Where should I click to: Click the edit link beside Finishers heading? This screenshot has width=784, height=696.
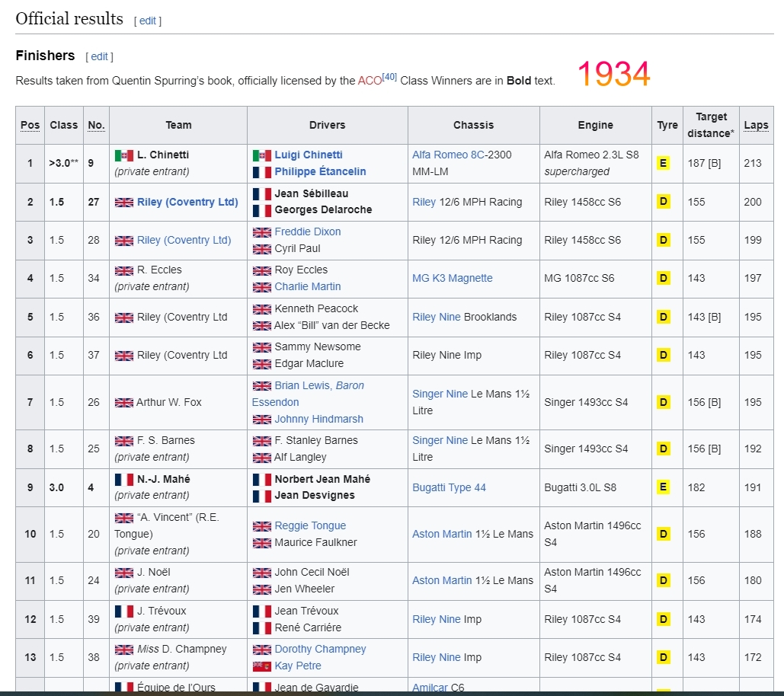coord(99,56)
